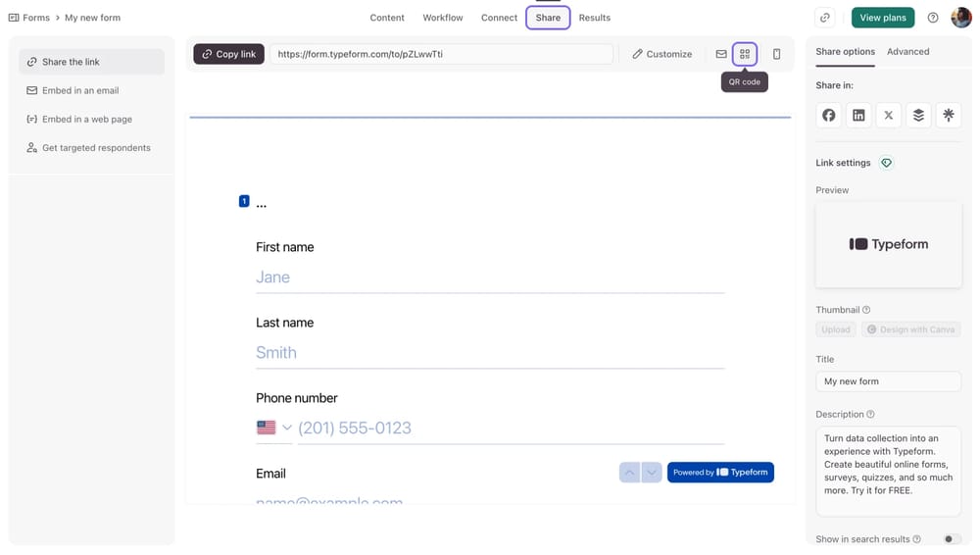The height and width of the screenshot is (555, 980).
Task: Click the QR code icon
Action: click(745, 54)
